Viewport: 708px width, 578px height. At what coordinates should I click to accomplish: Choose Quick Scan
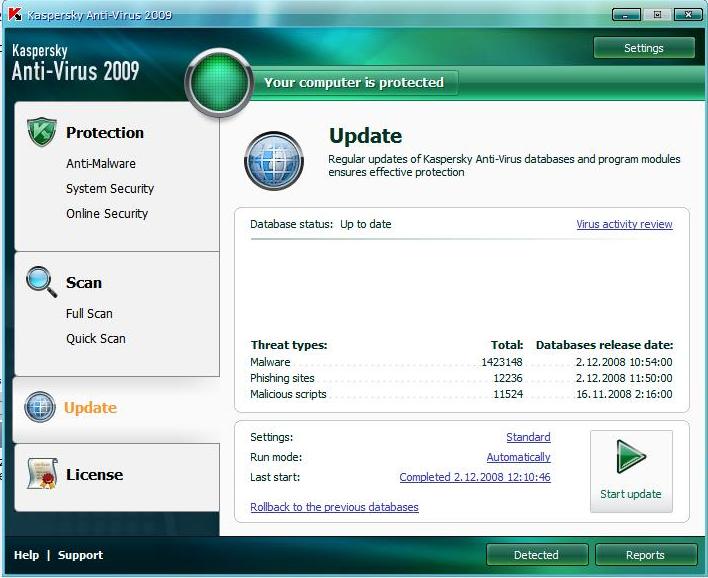tap(96, 339)
